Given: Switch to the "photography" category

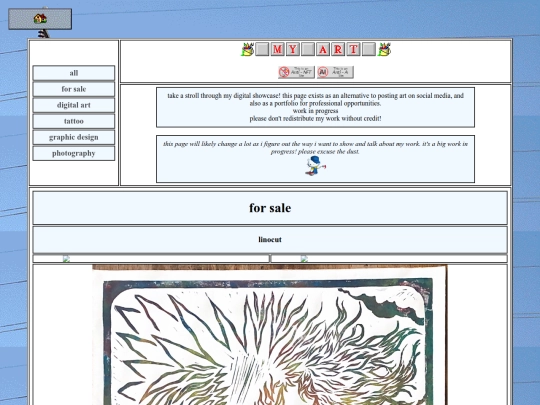Looking at the screenshot, I should 74,153.
